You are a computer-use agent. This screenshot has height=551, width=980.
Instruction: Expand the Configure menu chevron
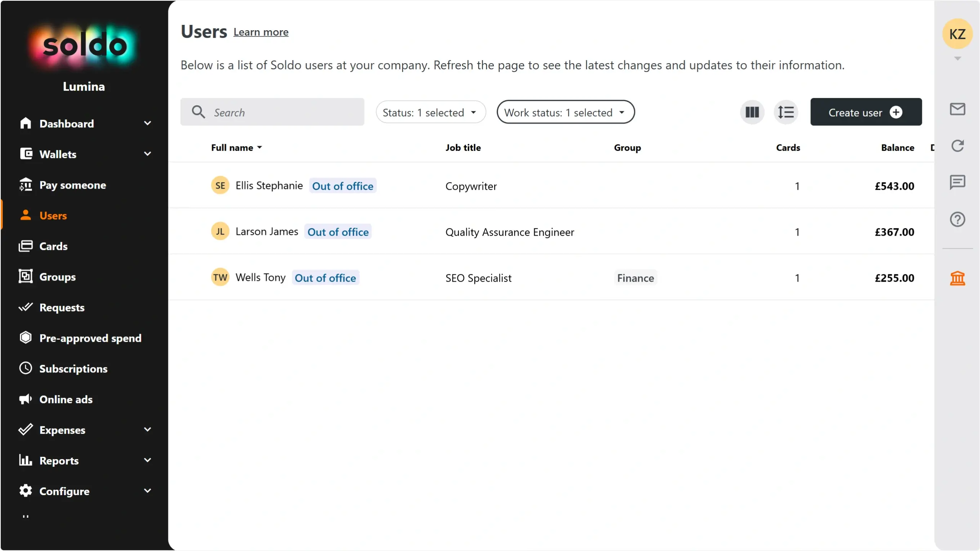147,491
